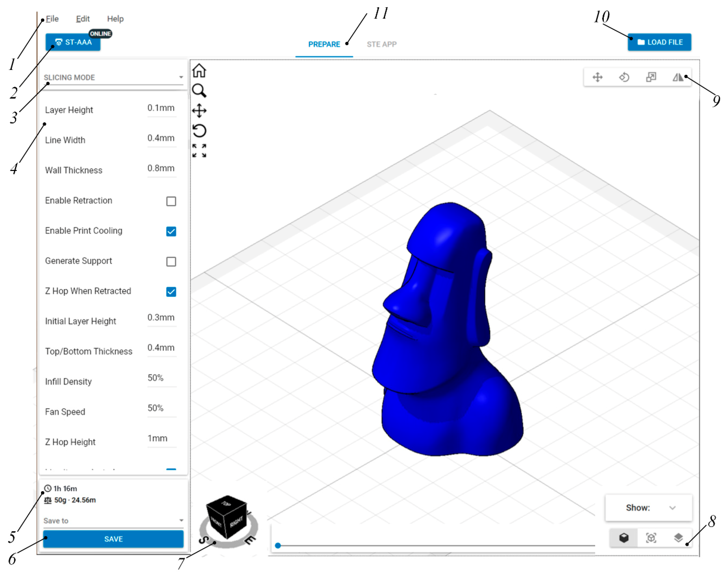This screenshot has height=578, width=728.
Task: Click the rotate view icon
Action: tap(199, 131)
